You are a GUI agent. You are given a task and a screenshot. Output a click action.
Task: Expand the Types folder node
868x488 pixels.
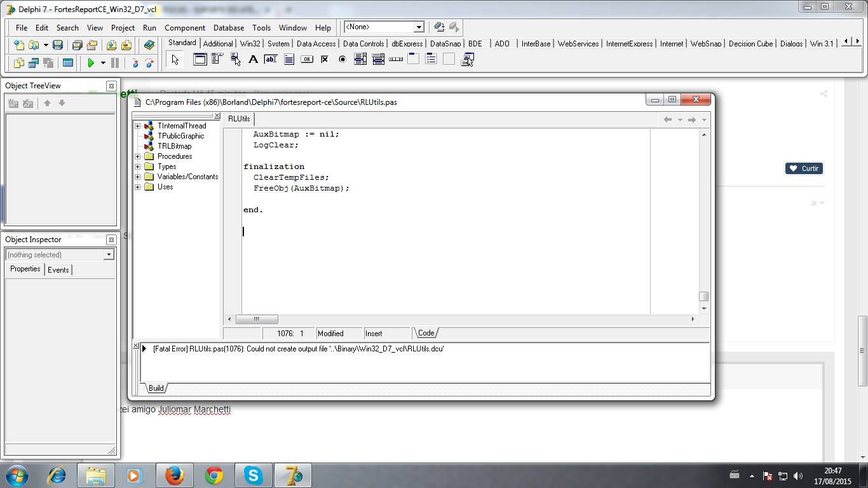pyautogui.click(x=137, y=166)
